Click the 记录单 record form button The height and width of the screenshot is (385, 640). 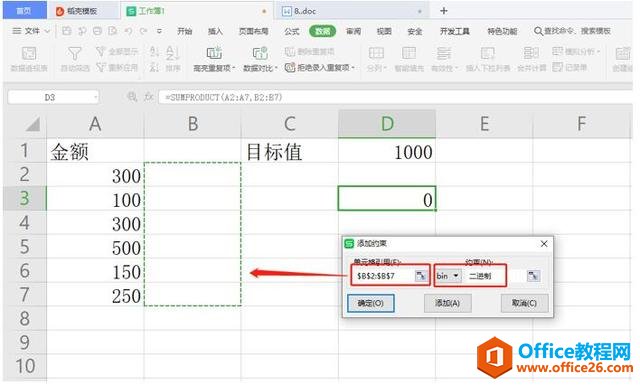click(x=569, y=67)
